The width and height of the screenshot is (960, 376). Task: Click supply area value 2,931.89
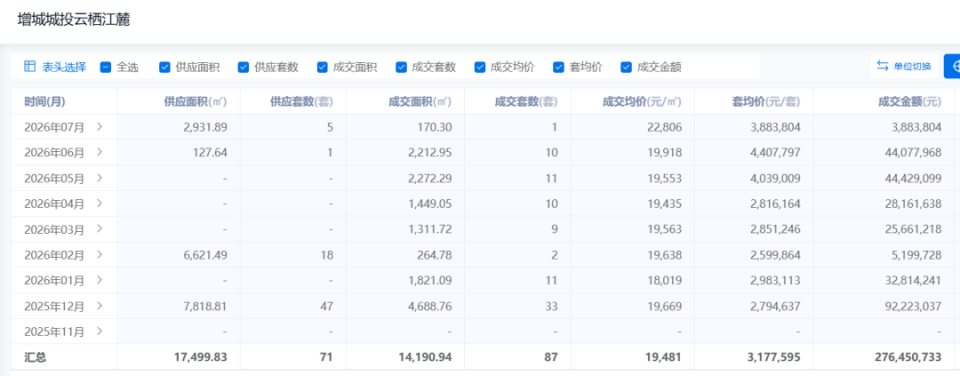click(x=205, y=127)
